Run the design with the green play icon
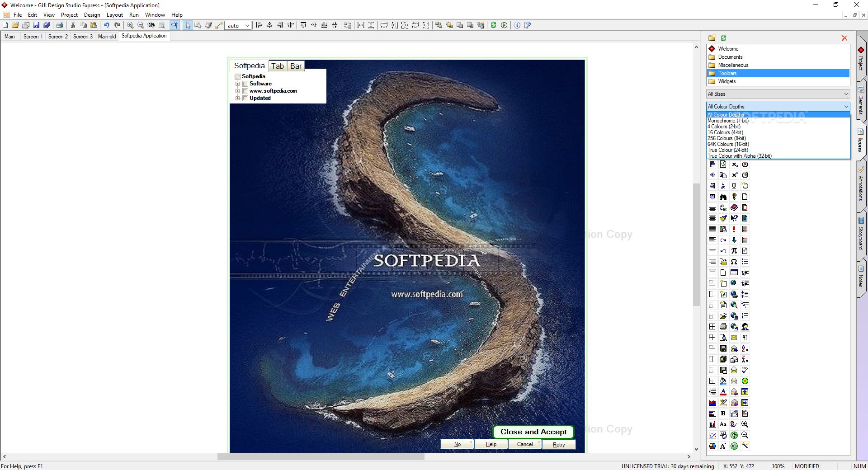The image size is (868, 470). pos(504,25)
